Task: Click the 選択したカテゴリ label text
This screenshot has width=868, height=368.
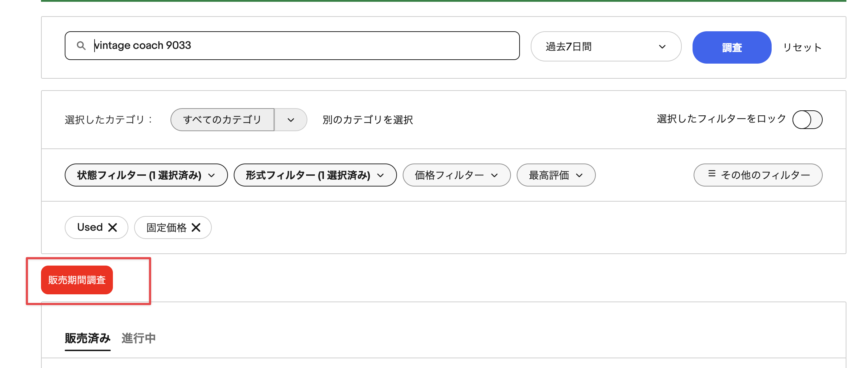Action: click(108, 120)
